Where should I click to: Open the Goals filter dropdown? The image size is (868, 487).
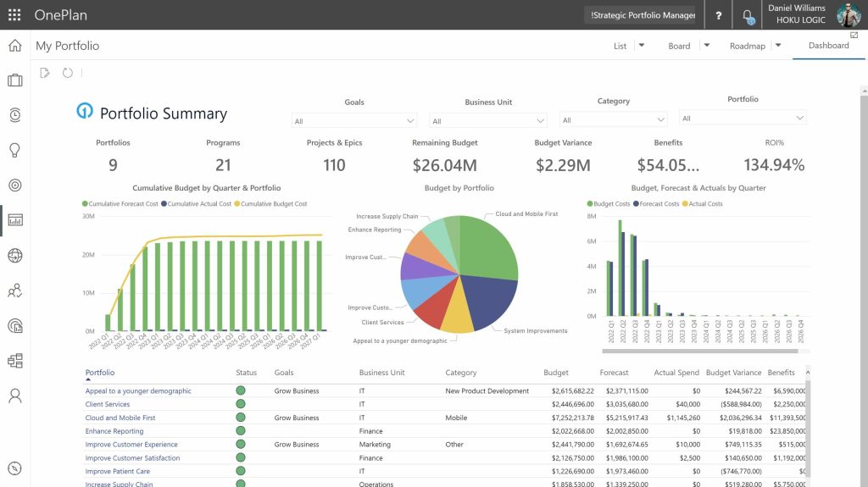354,120
